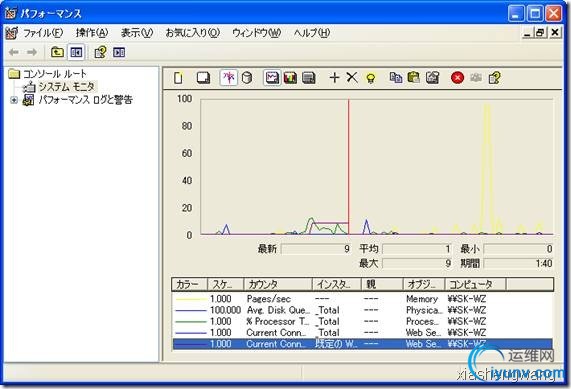Viewport: 571px width, 389px height.
Task: Click the New Counter Set icon
Action: 178,78
